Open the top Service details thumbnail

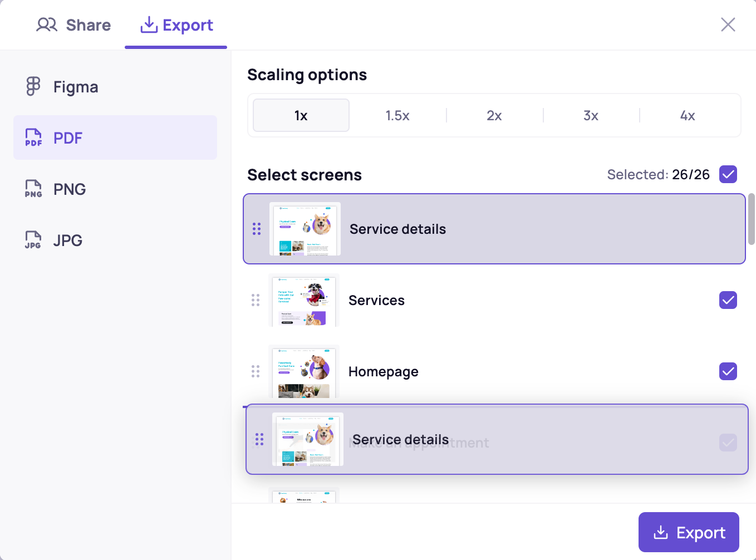pyautogui.click(x=305, y=229)
